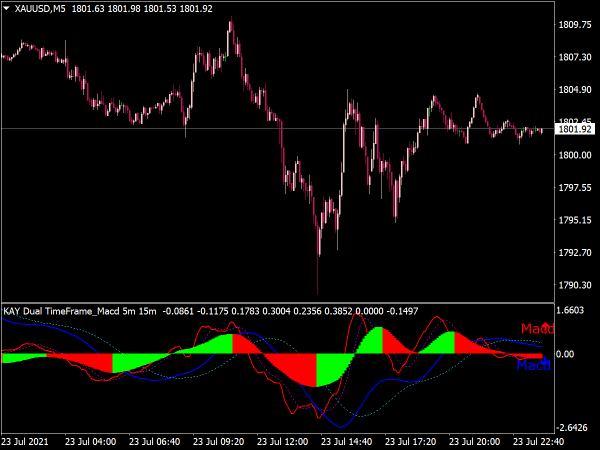Click the 1809.75 price axis label
Image resolution: width=600 pixels, height=450 pixels.
pyautogui.click(x=575, y=25)
